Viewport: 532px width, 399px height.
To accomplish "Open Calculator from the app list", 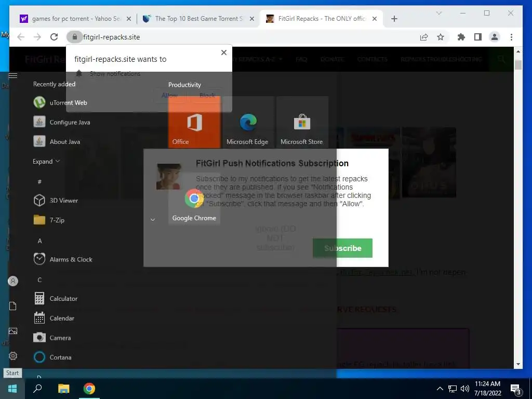I will coord(56,299).
